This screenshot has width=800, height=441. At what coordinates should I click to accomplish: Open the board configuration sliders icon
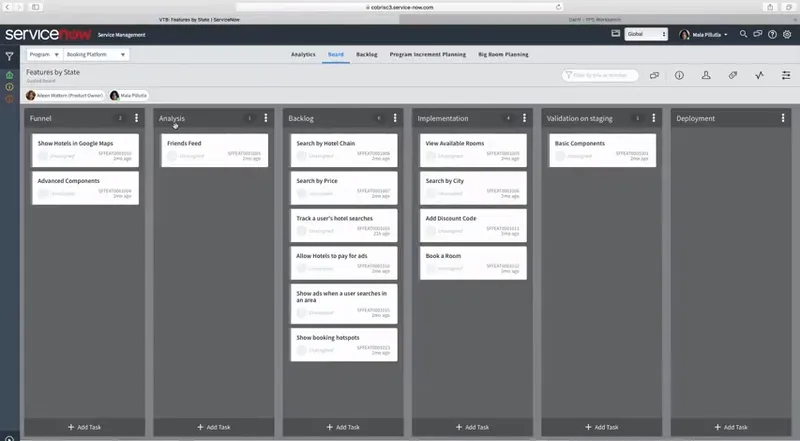point(786,75)
